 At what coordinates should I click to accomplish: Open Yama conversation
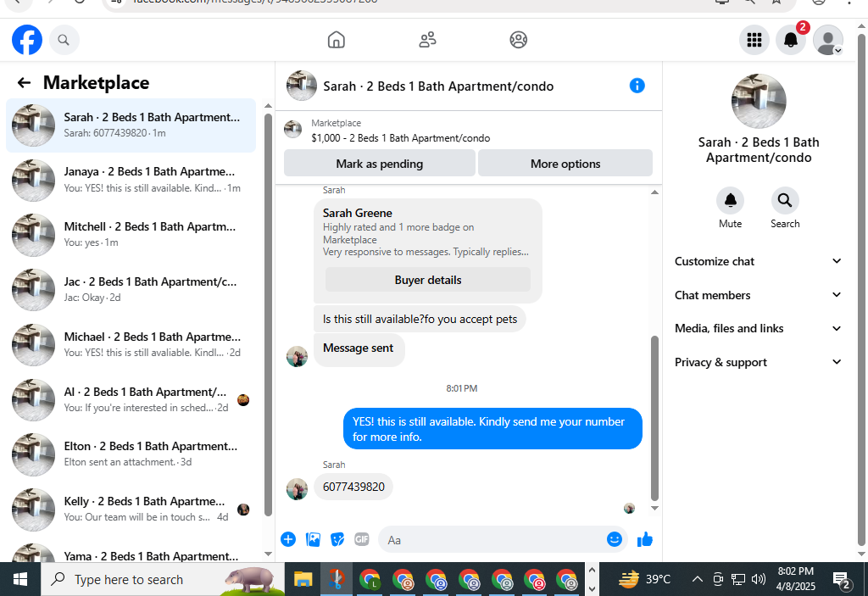coord(131,553)
